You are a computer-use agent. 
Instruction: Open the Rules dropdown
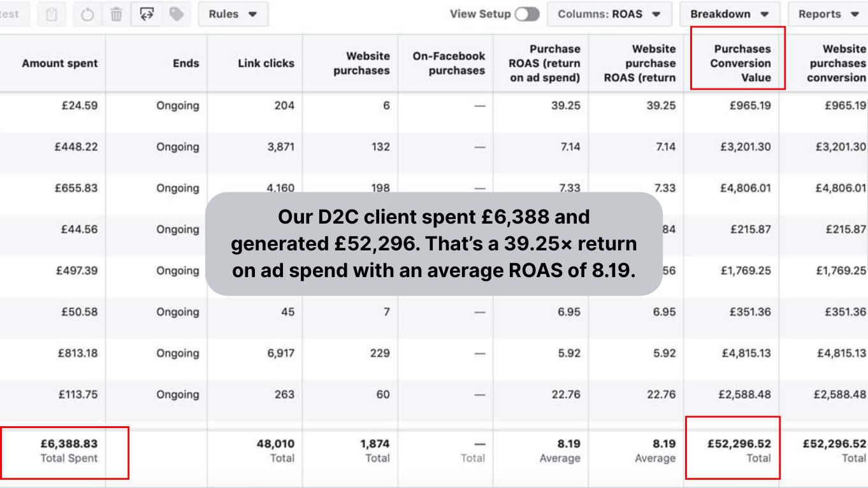[x=233, y=14]
